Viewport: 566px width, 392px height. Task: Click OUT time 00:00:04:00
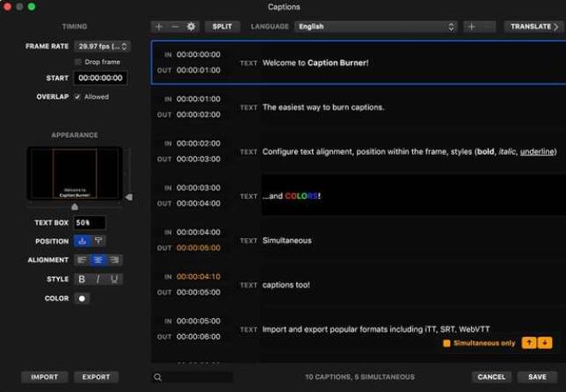coord(199,203)
